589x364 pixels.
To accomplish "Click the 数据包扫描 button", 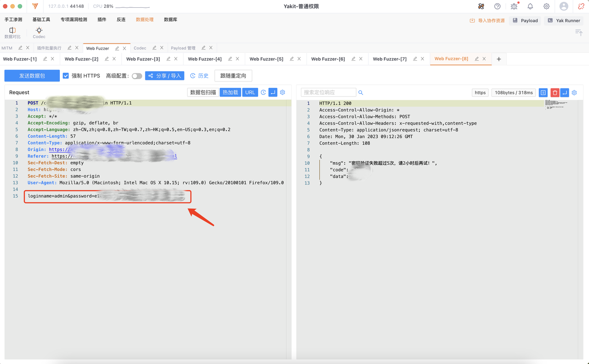I will pos(203,92).
